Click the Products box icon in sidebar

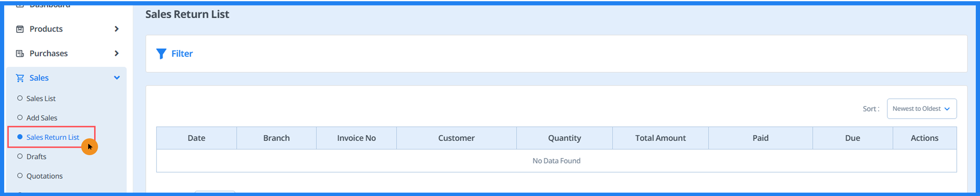point(20,29)
